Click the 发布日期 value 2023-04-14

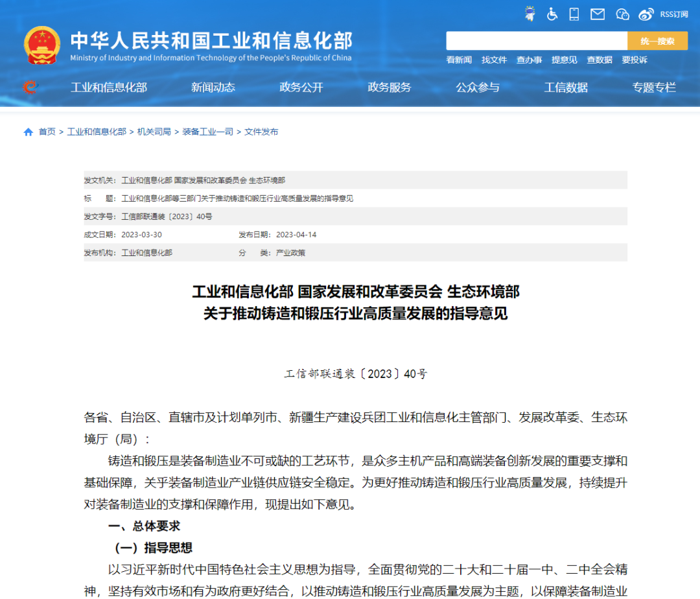[x=296, y=235]
